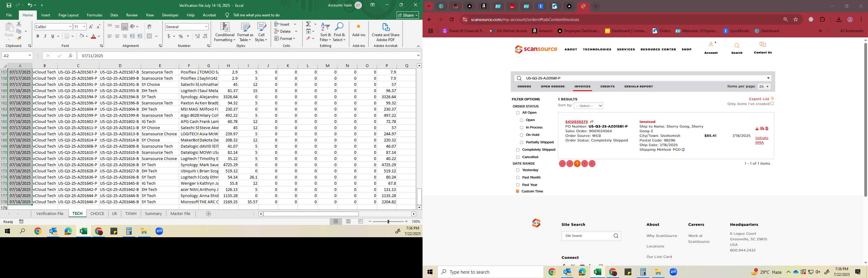
Task: Expand the Name Box A2 dropdown
Action: click(30, 56)
